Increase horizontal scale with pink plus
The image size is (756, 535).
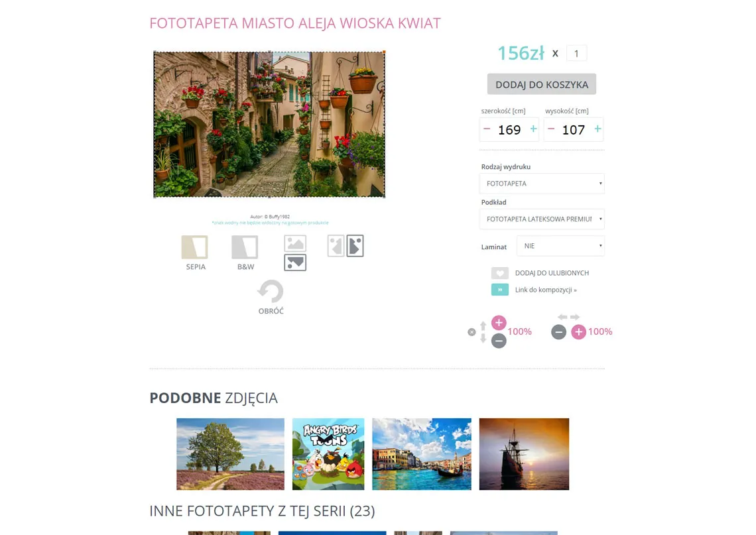[578, 331]
